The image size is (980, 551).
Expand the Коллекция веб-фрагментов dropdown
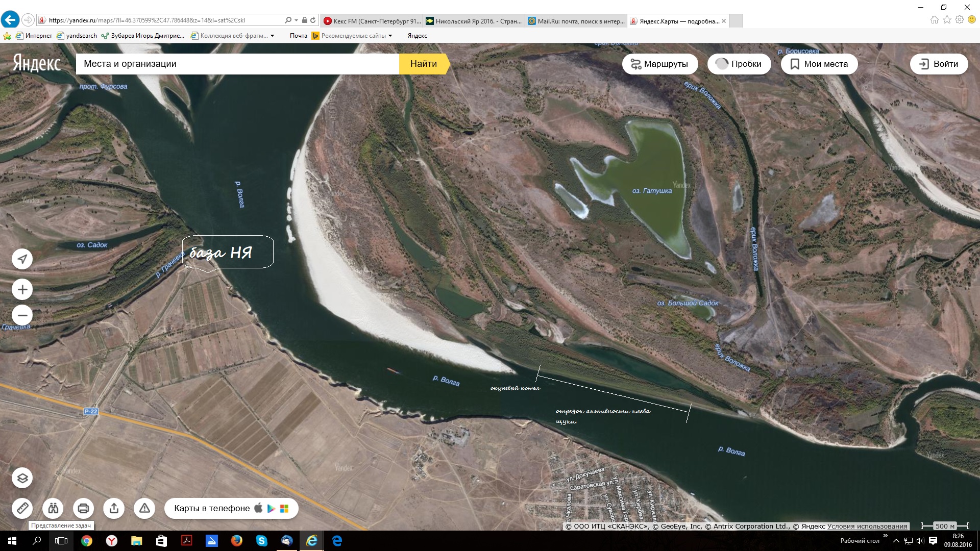click(x=273, y=36)
